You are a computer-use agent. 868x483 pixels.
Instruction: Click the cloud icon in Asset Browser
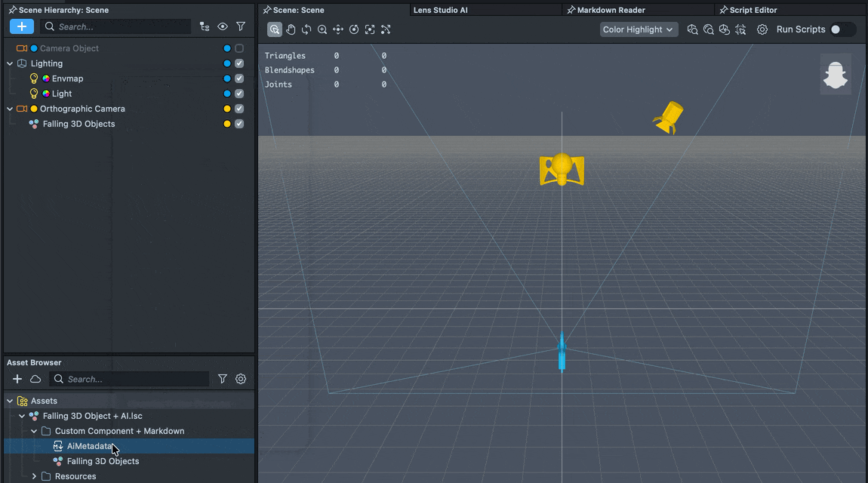[35, 379]
